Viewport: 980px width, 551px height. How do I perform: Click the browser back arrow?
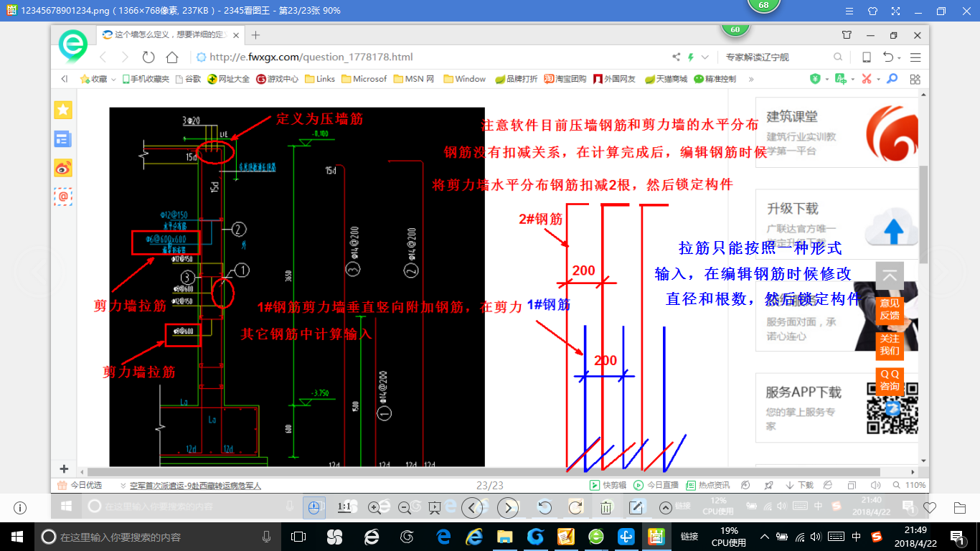coord(103,57)
